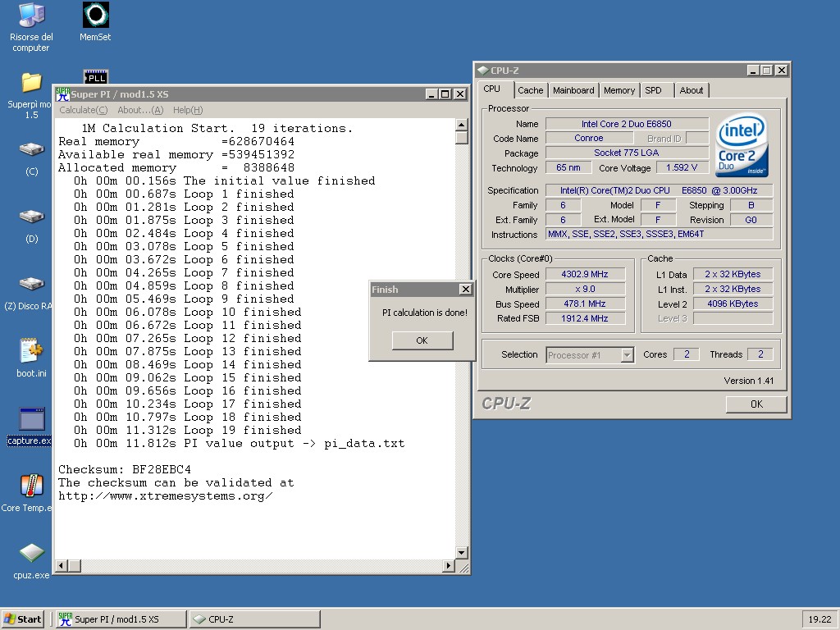Click Super PI horizontal scroll right arrow
The height and width of the screenshot is (630, 840).
click(x=449, y=566)
